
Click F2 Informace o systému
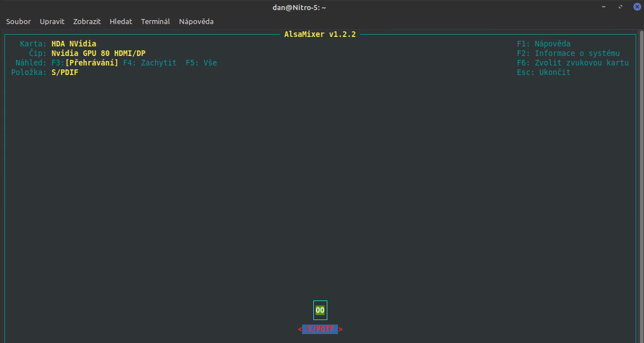568,53
